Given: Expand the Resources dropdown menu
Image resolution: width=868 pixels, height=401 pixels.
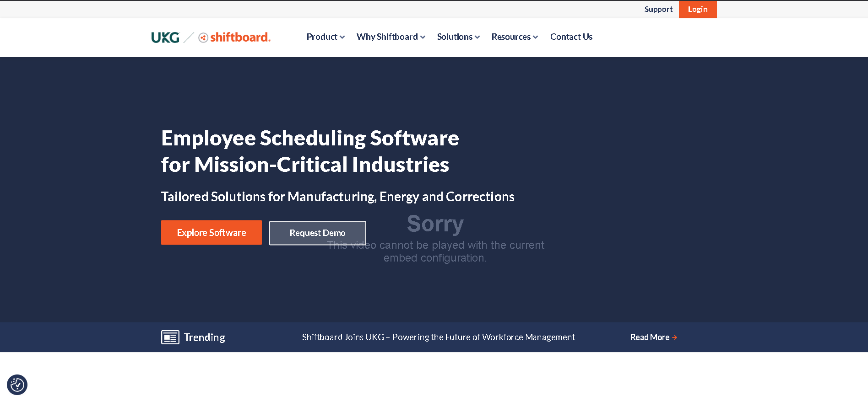Looking at the screenshot, I should coord(515,37).
